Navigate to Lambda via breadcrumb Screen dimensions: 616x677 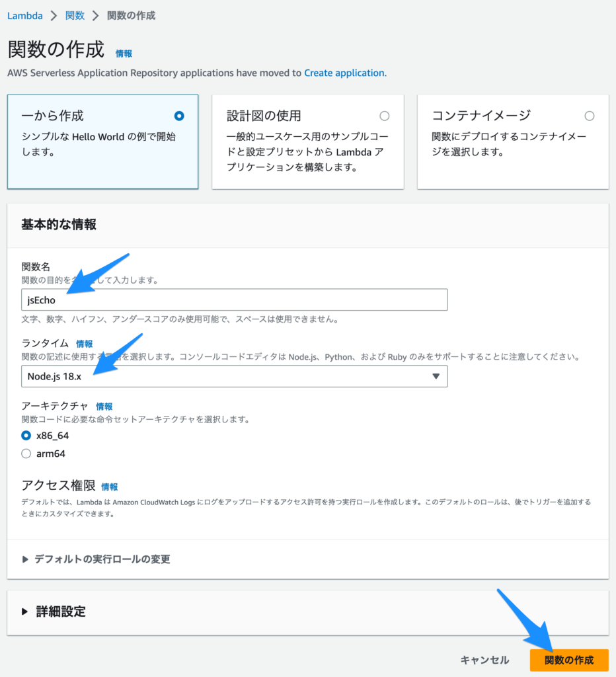(24, 15)
